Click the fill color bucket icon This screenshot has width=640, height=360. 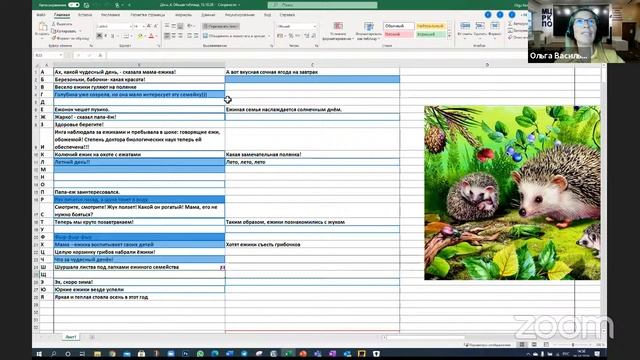coord(140,36)
